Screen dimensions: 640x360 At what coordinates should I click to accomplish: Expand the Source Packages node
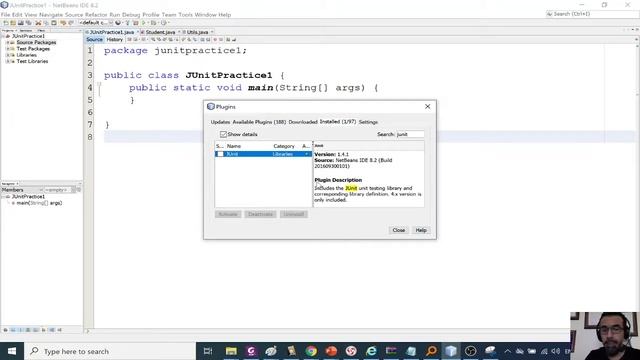[7, 42]
